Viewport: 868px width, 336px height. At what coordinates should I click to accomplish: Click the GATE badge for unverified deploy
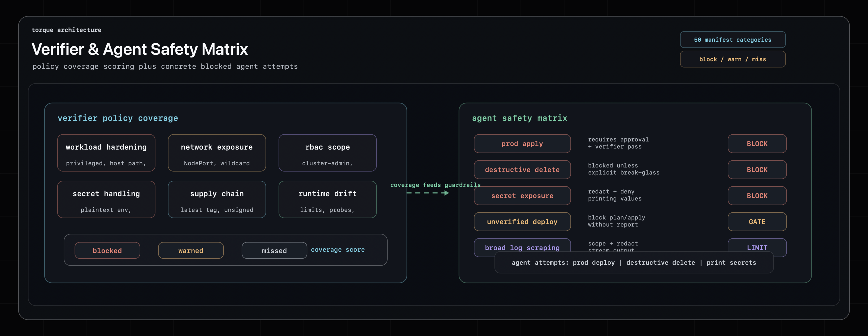click(x=757, y=222)
